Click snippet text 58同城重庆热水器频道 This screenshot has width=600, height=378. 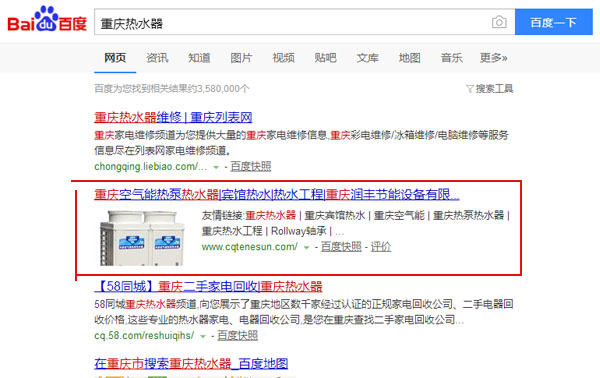point(145,304)
